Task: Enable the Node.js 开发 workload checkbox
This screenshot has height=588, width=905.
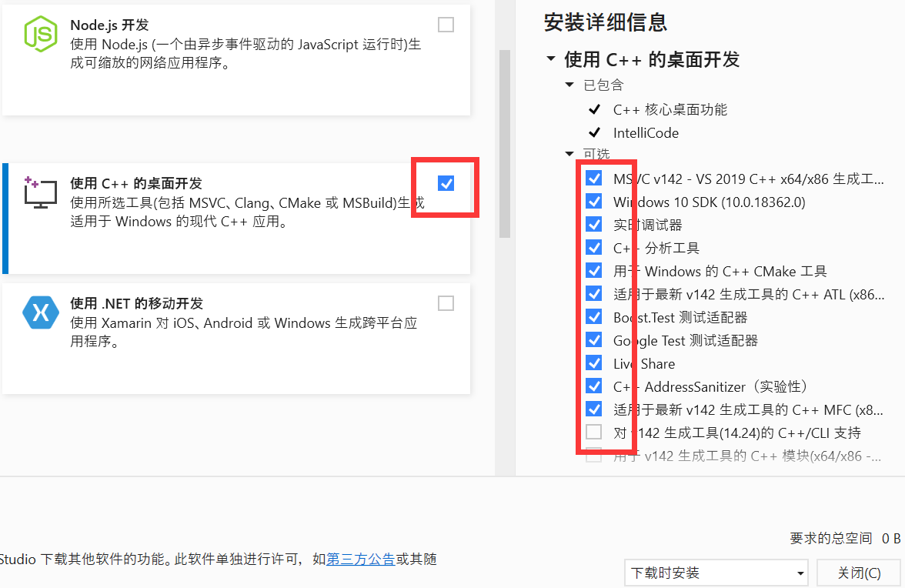Action: click(x=446, y=25)
